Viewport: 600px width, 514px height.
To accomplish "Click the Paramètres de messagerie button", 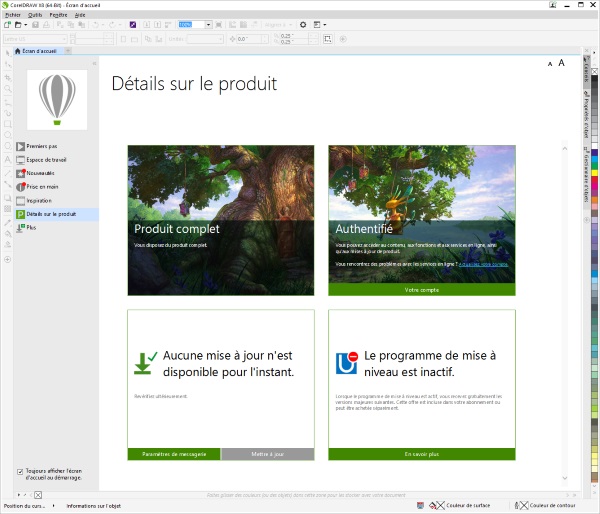I will [x=174, y=454].
